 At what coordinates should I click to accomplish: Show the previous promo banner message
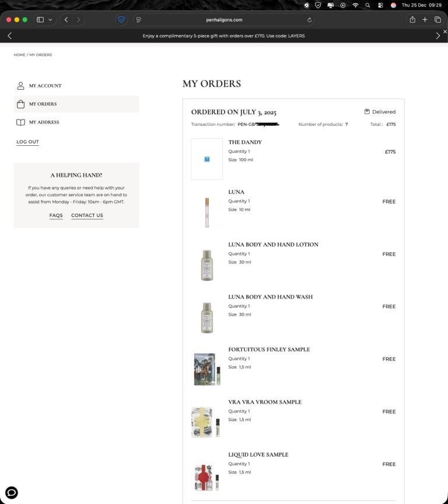tap(9, 36)
